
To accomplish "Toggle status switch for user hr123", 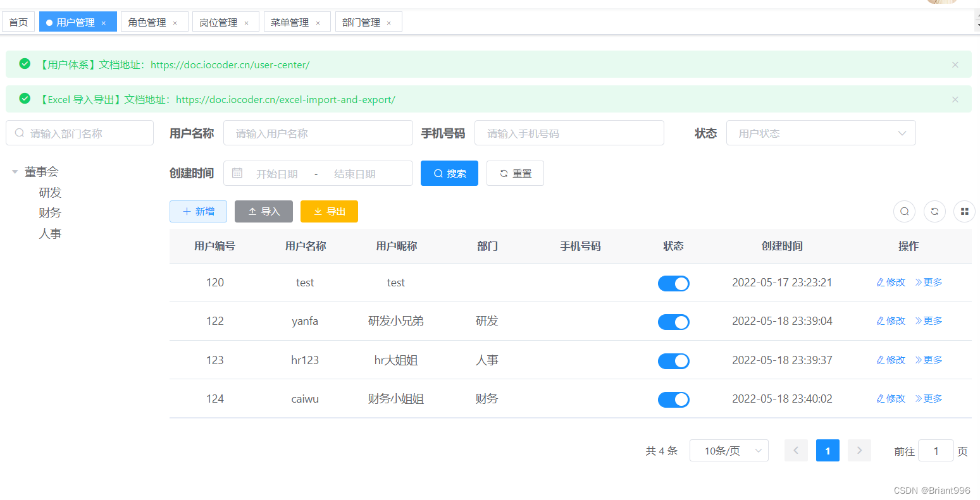I will click(x=673, y=361).
